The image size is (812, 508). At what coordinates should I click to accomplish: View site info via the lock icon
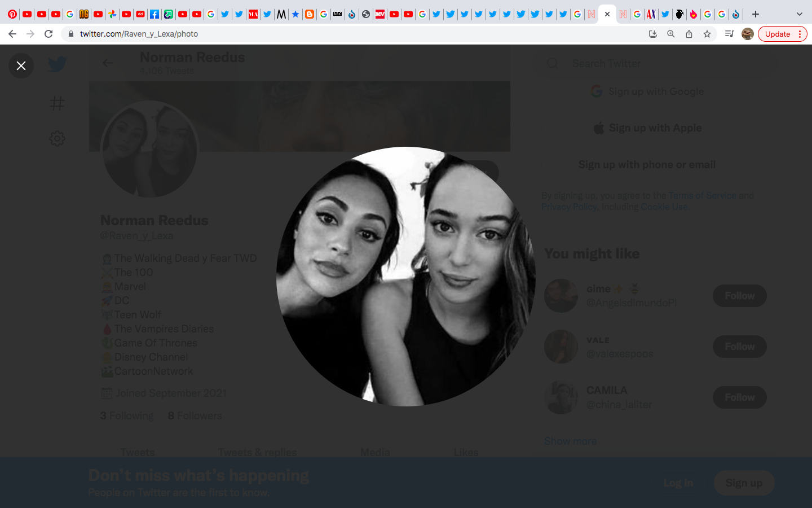[x=70, y=34]
